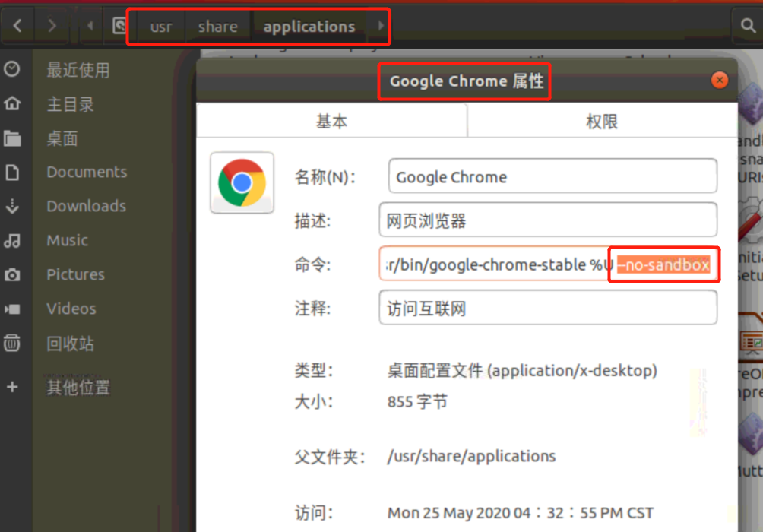The image size is (763, 532).
Task: Click the trash can icon
Action: (x=12, y=344)
